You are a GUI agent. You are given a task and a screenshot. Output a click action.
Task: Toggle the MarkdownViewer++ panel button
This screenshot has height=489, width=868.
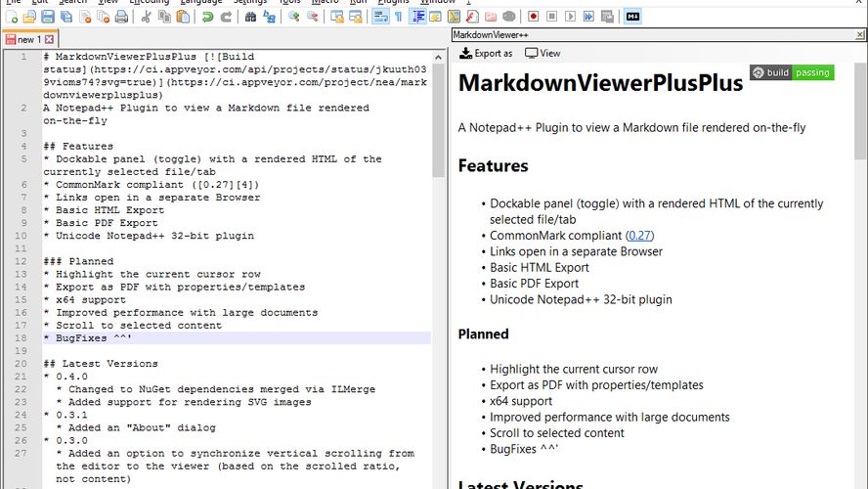point(632,17)
